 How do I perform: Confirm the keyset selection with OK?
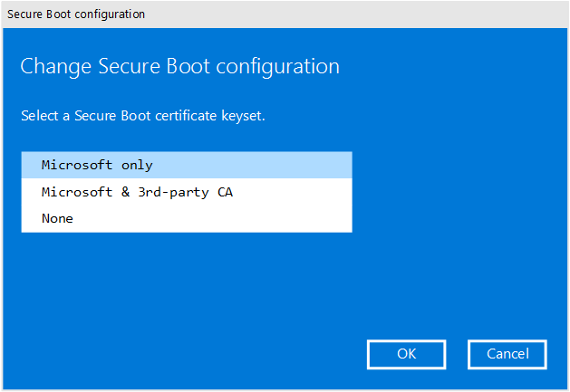(x=406, y=354)
